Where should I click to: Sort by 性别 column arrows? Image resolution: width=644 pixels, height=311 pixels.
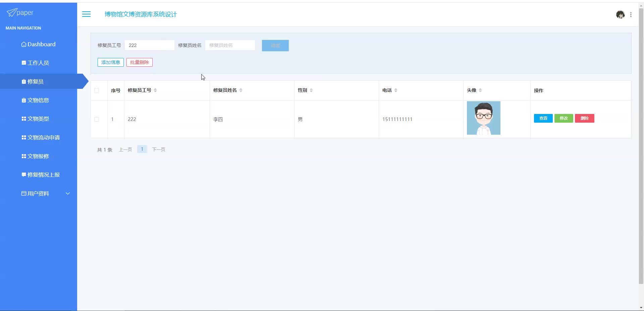pos(311,90)
